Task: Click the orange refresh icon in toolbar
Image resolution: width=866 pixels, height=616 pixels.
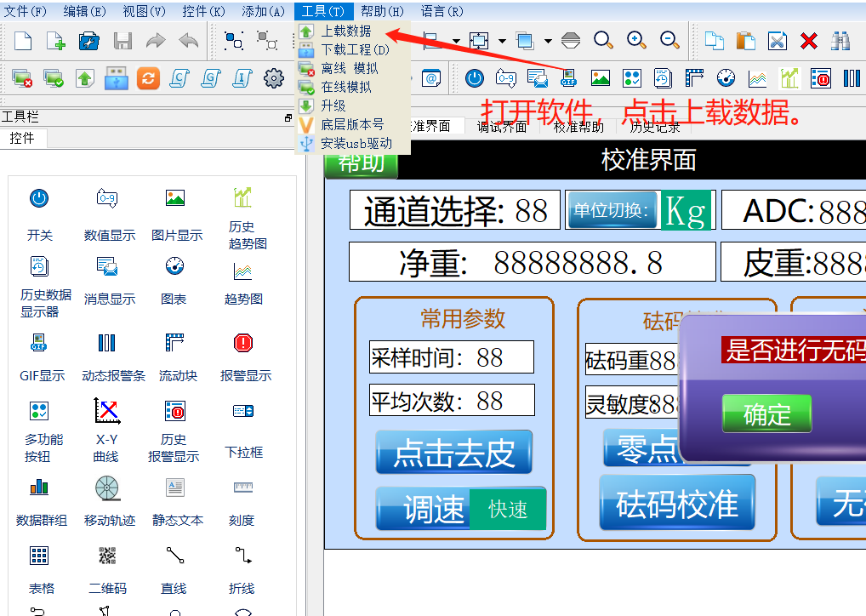Action: pyautogui.click(x=148, y=78)
